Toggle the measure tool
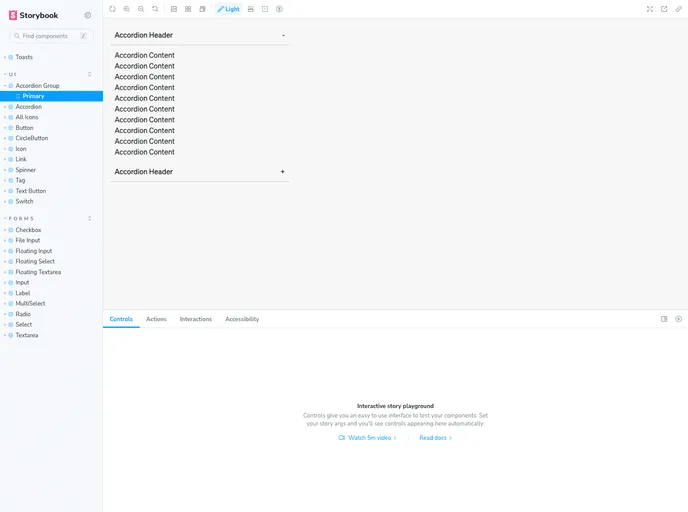Image resolution: width=688 pixels, height=512 pixels. (x=251, y=9)
